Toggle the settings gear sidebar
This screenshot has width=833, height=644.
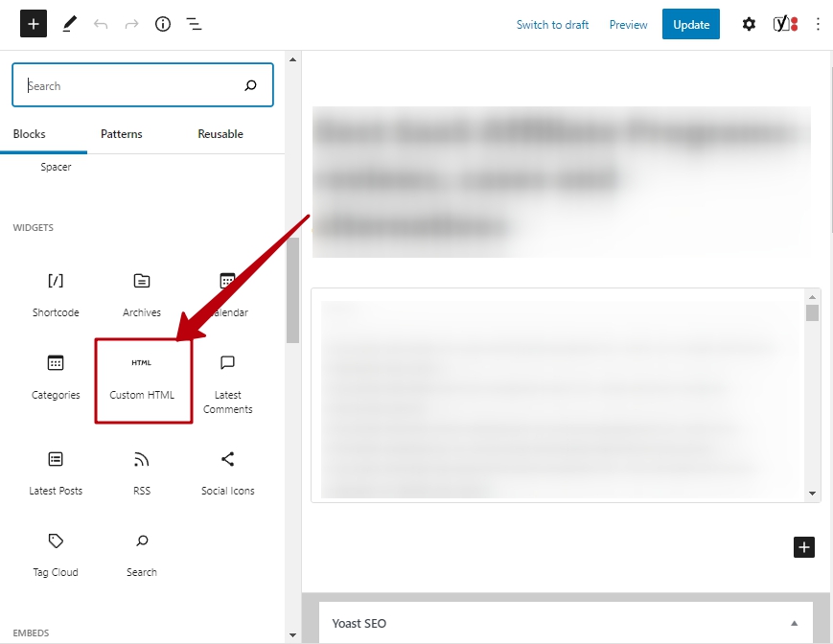tap(749, 24)
